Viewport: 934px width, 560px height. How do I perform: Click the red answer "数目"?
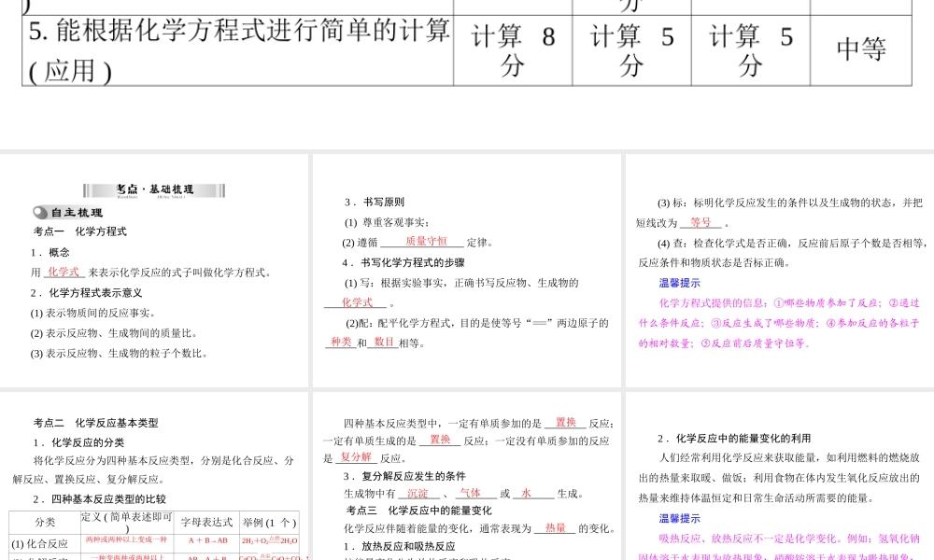[x=384, y=343]
